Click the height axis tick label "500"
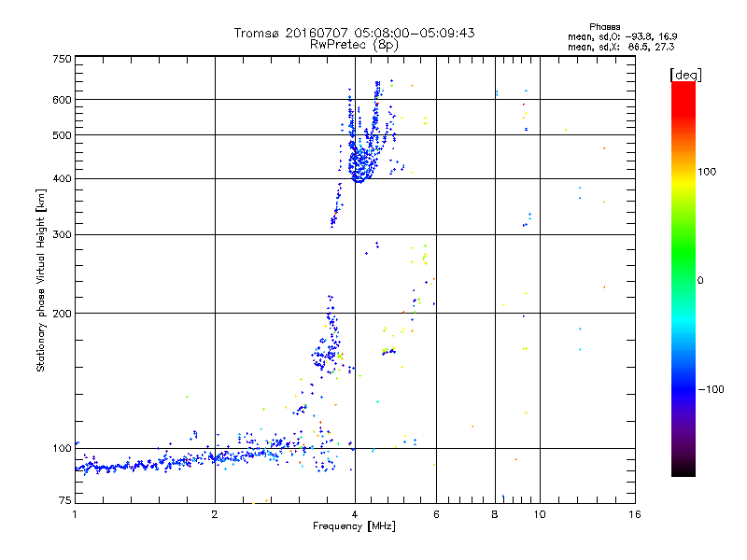 click(62, 135)
